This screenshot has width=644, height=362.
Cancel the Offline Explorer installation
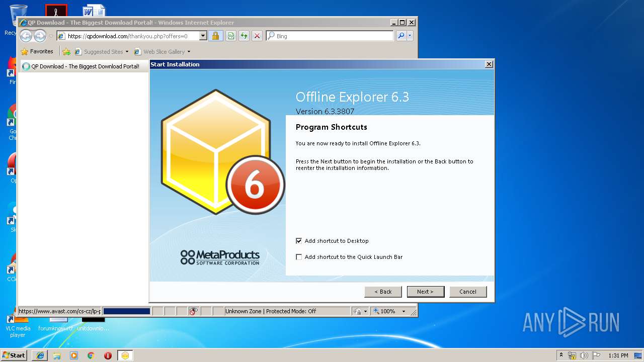coord(467,292)
